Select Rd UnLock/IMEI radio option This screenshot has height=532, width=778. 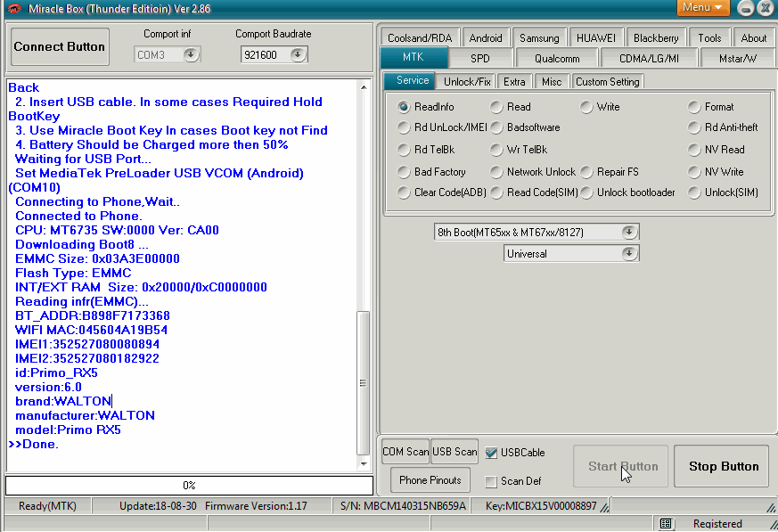(404, 127)
